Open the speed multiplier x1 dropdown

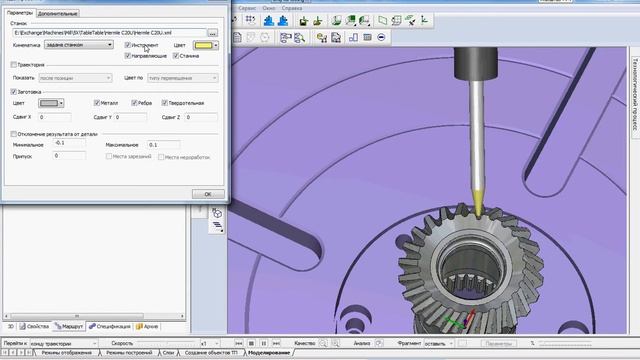[210, 344]
